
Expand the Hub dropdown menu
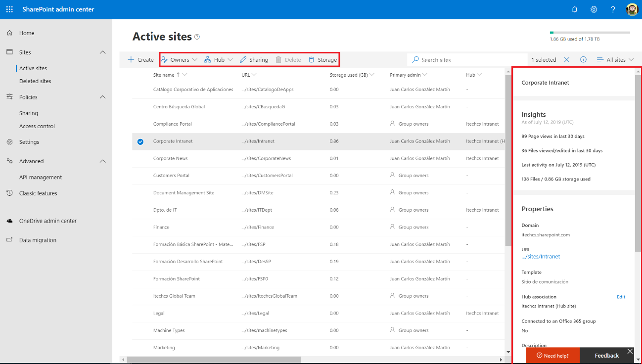[x=218, y=60]
